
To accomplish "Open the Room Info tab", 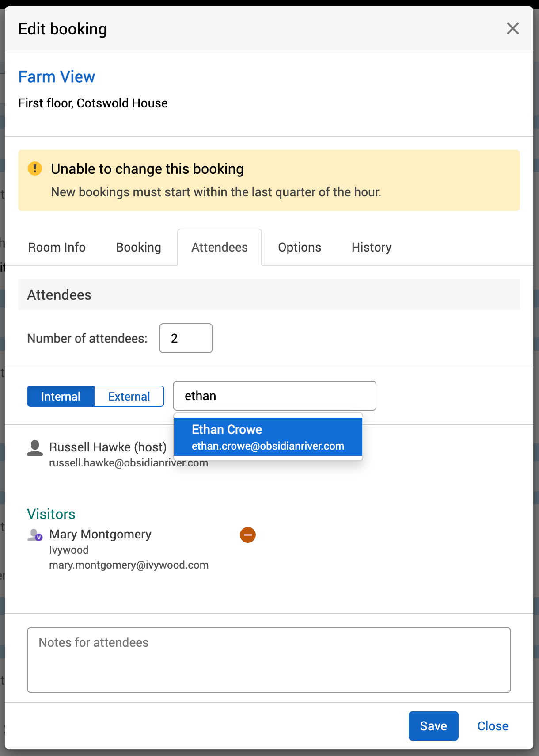I will (x=57, y=247).
